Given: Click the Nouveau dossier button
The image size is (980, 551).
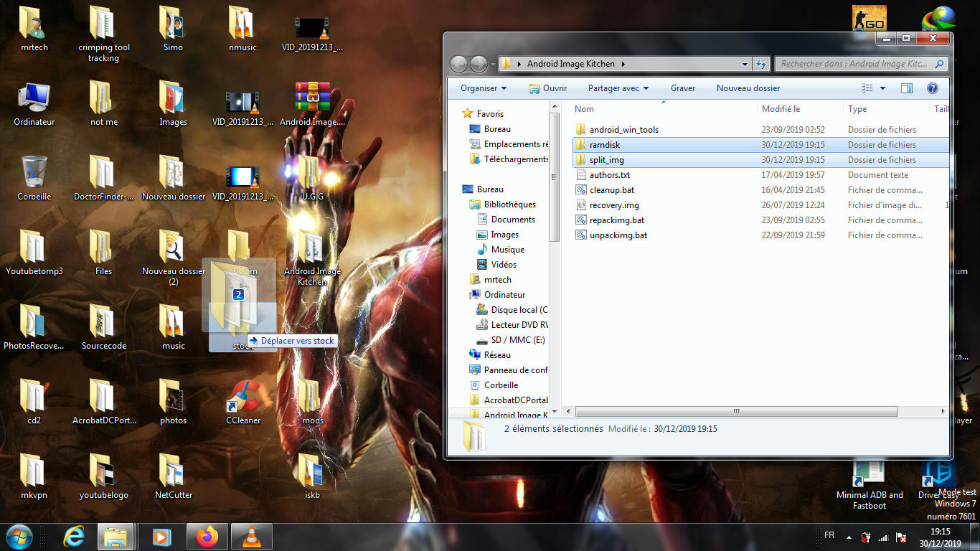Looking at the screenshot, I should (x=748, y=88).
